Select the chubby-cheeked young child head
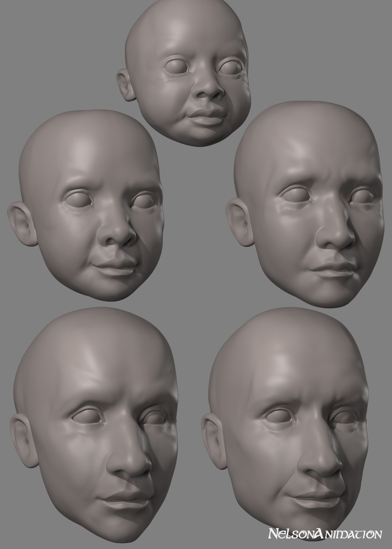The height and width of the screenshot is (549, 392). [86, 206]
